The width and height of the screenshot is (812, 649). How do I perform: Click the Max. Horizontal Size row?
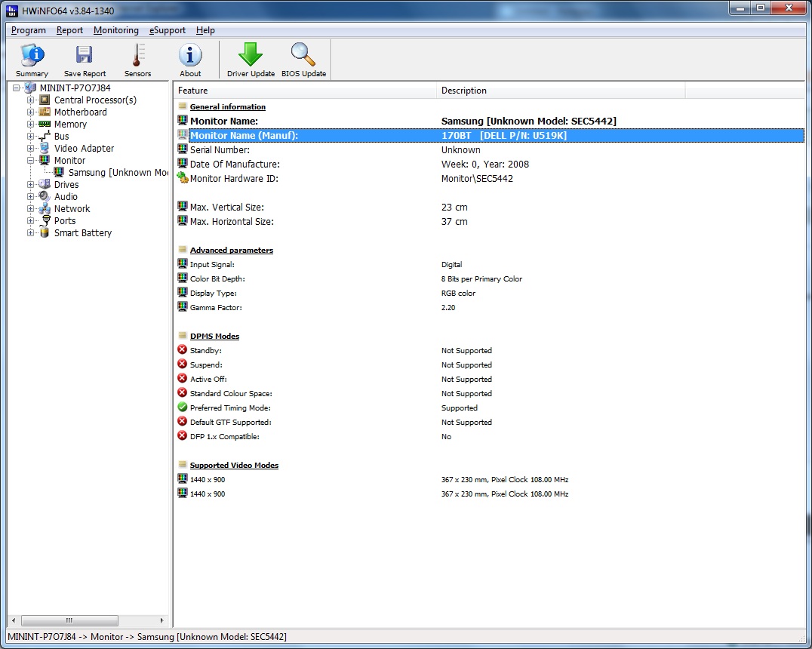490,222
